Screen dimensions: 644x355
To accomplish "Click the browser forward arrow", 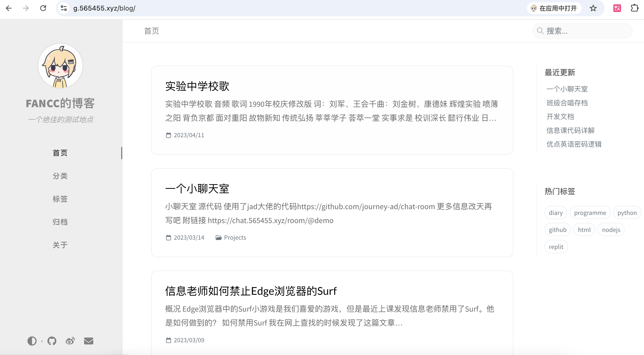I will [26, 8].
